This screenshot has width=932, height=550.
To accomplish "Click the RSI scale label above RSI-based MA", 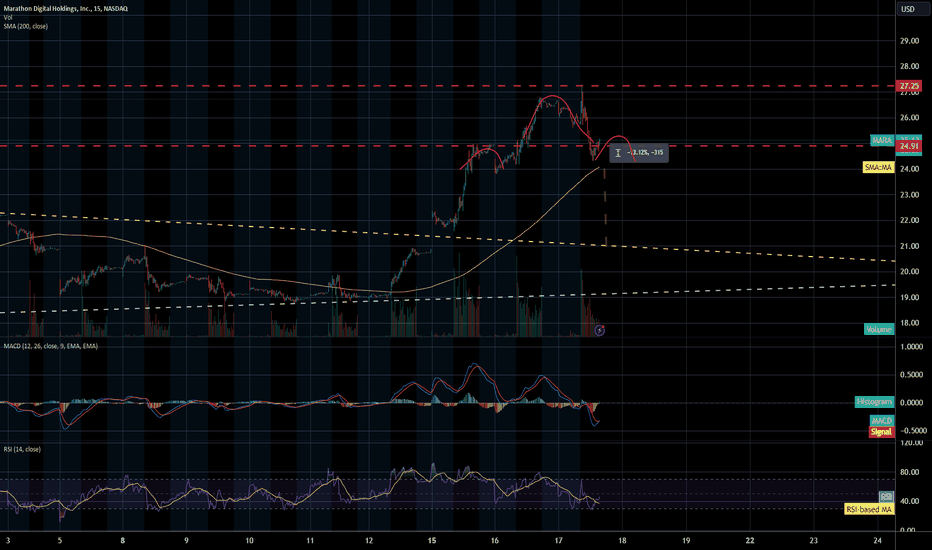I will (x=886, y=496).
